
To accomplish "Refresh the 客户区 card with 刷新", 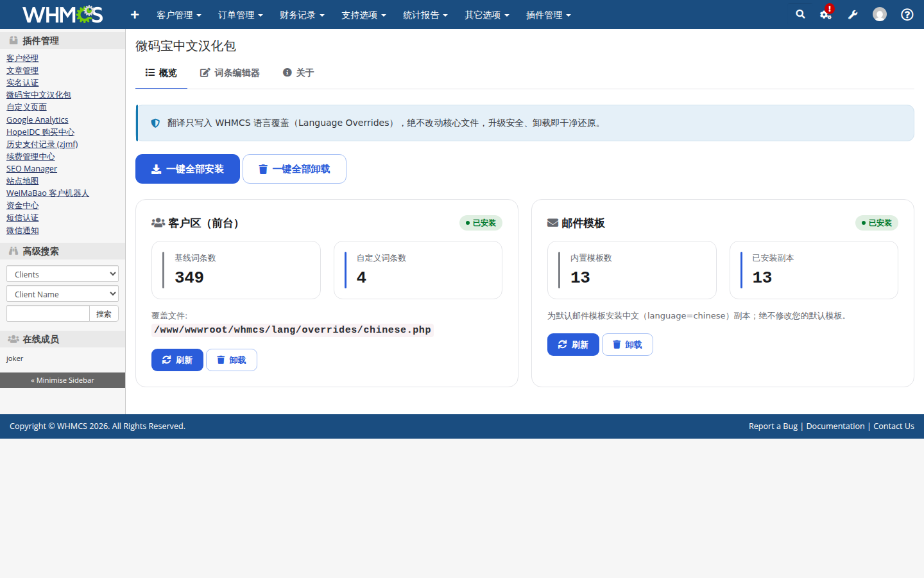I will point(177,360).
